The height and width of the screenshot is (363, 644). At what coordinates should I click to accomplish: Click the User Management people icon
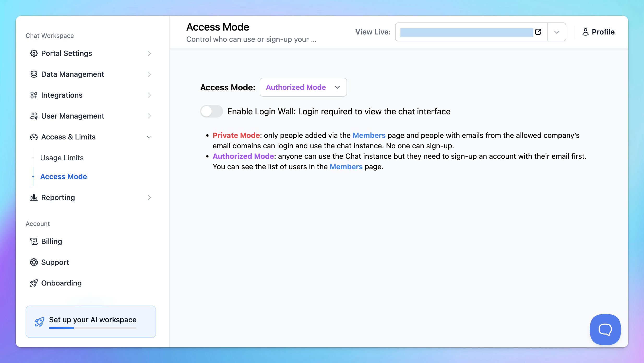pos(34,116)
